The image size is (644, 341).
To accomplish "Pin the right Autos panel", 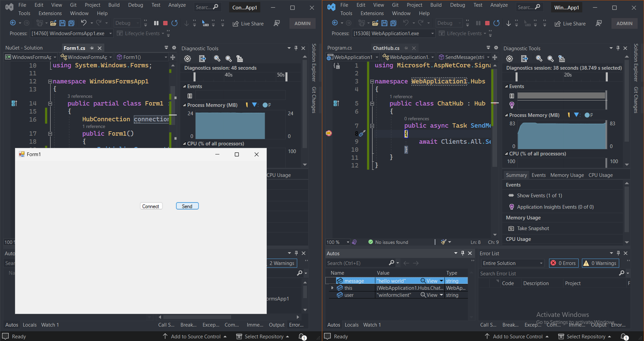I will 463,253.
